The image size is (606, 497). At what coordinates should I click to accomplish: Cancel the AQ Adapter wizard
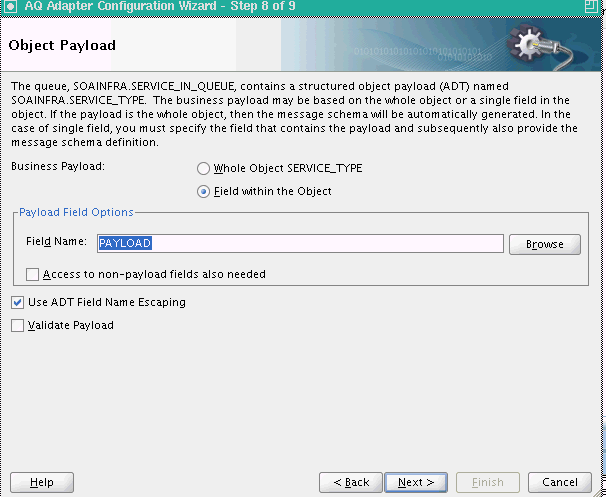[560, 482]
